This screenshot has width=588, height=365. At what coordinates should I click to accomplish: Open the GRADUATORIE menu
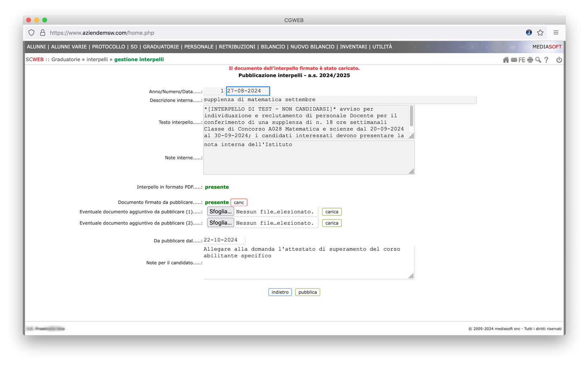[x=161, y=47]
